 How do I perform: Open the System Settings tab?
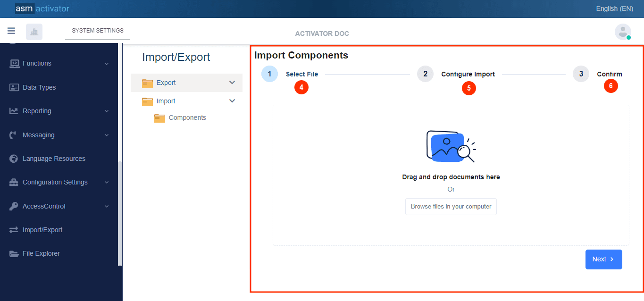coord(98,31)
